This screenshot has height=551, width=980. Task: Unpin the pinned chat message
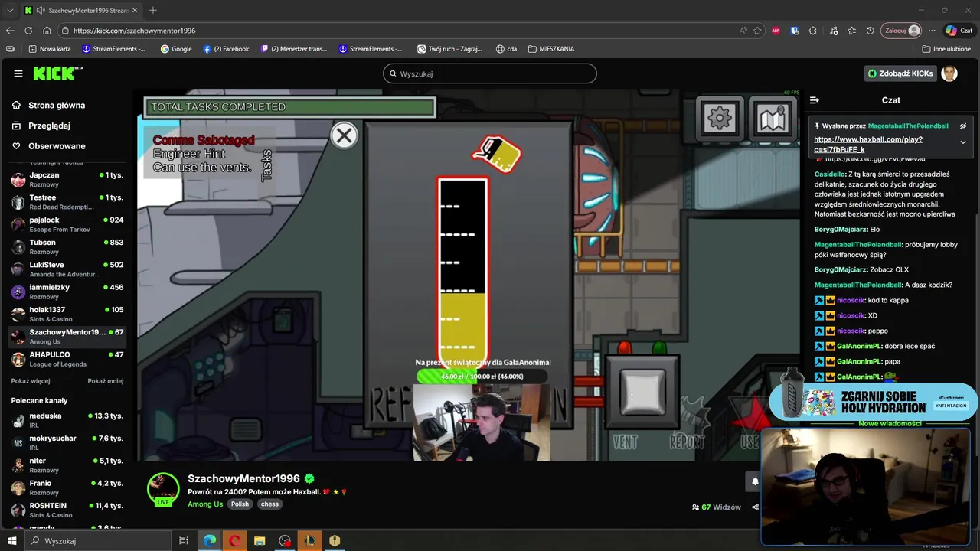pyautogui.click(x=963, y=126)
